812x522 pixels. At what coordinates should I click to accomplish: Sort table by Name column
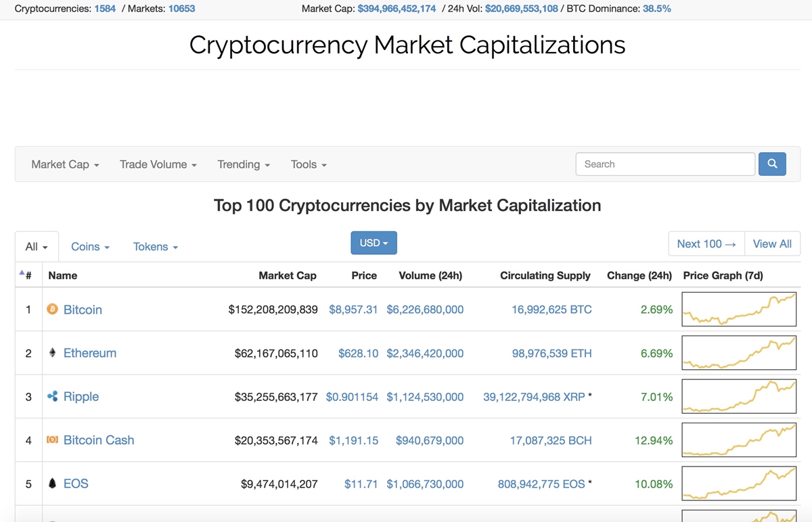click(x=63, y=275)
